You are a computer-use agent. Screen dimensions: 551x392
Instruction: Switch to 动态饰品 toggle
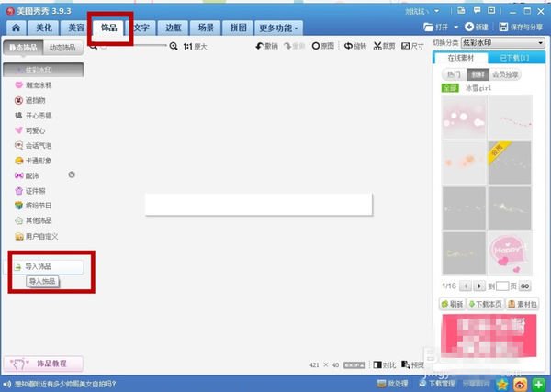(62, 47)
